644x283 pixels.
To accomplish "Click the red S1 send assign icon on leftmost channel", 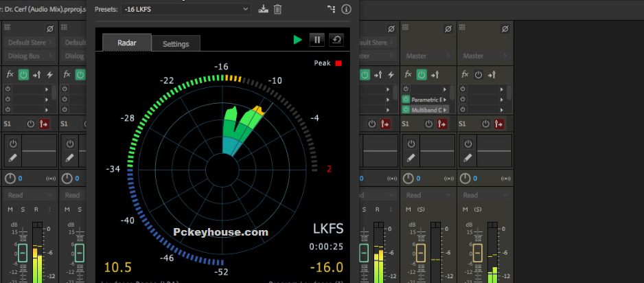I will tap(44, 124).
